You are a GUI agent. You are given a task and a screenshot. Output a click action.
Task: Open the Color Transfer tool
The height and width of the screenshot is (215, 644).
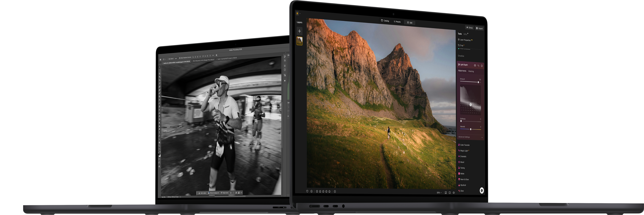[x=464, y=145]
